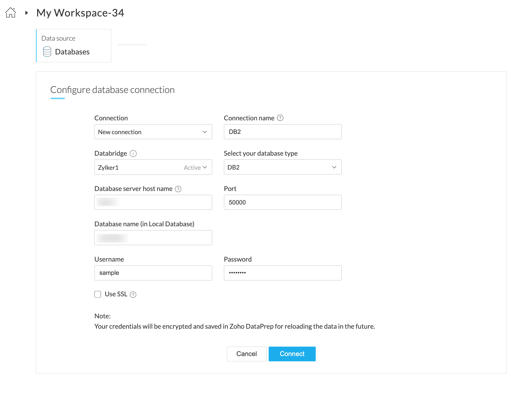Click into the Password field

[282, 273]
